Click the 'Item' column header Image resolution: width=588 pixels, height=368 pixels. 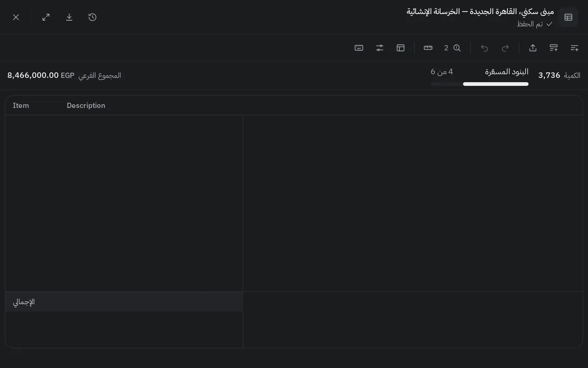(x=21, y=105)
